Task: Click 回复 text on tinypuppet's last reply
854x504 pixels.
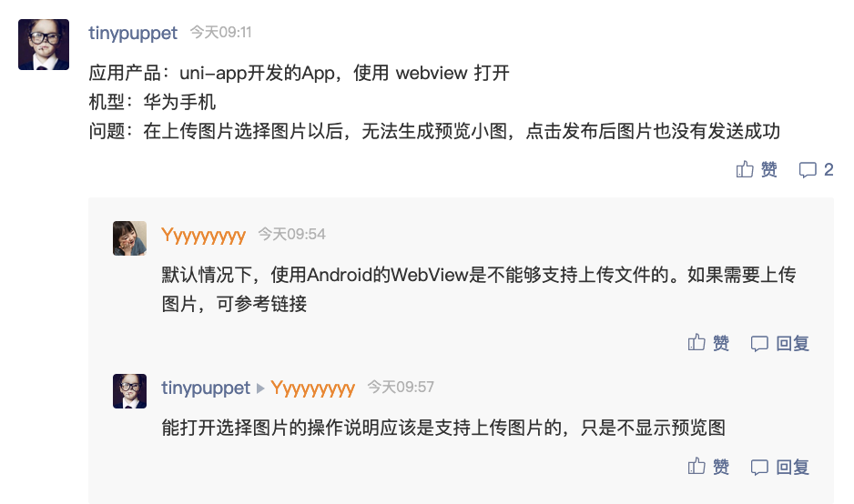Action: pyautogui.click(x=792, y=467)
